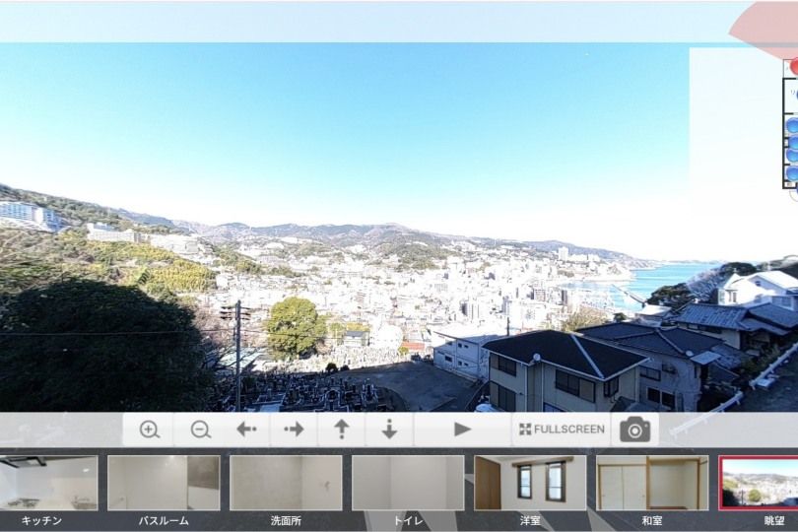
Task: Open the トイレ panorama thumbnail
Action: pos(408,483)
